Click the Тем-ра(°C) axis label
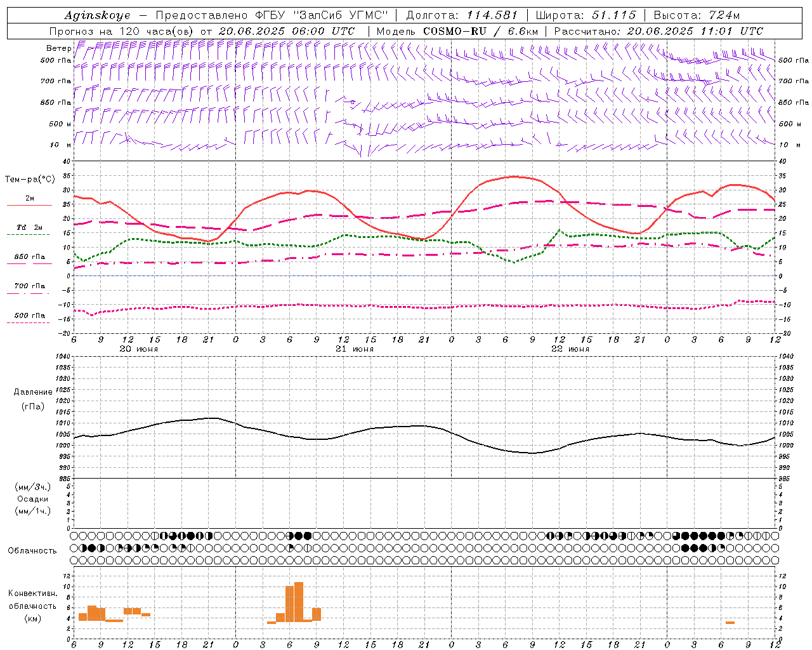The width and height of the screenshot is (812, 650). (x=30, y=180)
